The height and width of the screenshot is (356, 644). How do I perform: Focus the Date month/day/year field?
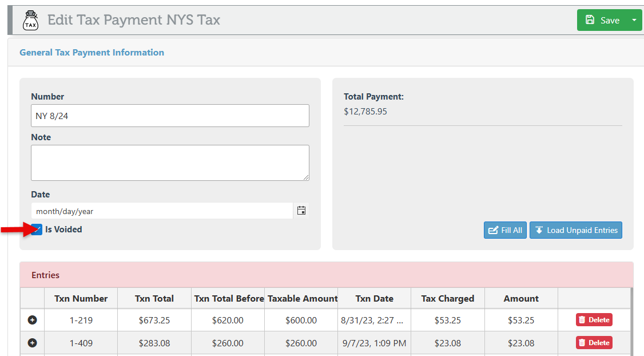[x=162, y=211]
